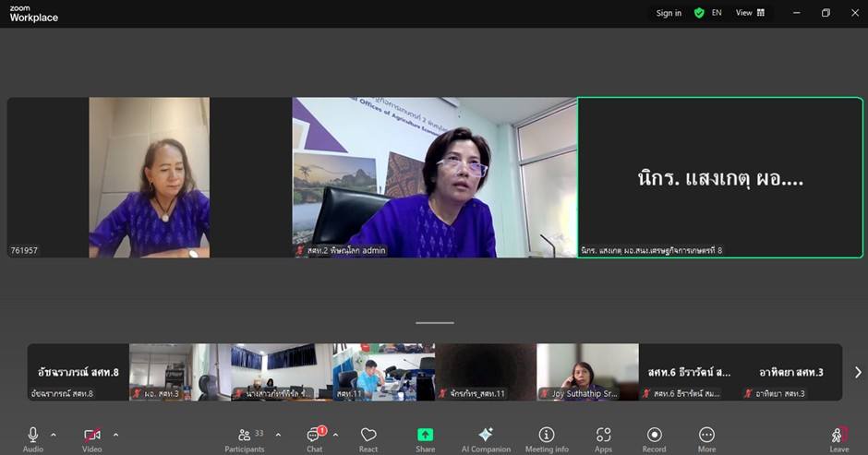This screenshot has width=868, height=455.
Task: Select Joy Suthathip's video thumbnail
Action: pyautogui.click(x=587, y=372)
